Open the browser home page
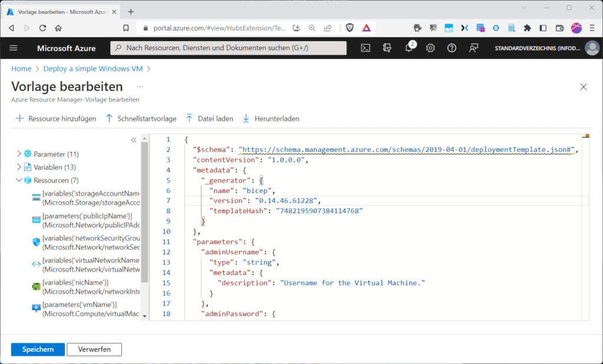Viewport: 603px width, 364px height. (58, 28)
